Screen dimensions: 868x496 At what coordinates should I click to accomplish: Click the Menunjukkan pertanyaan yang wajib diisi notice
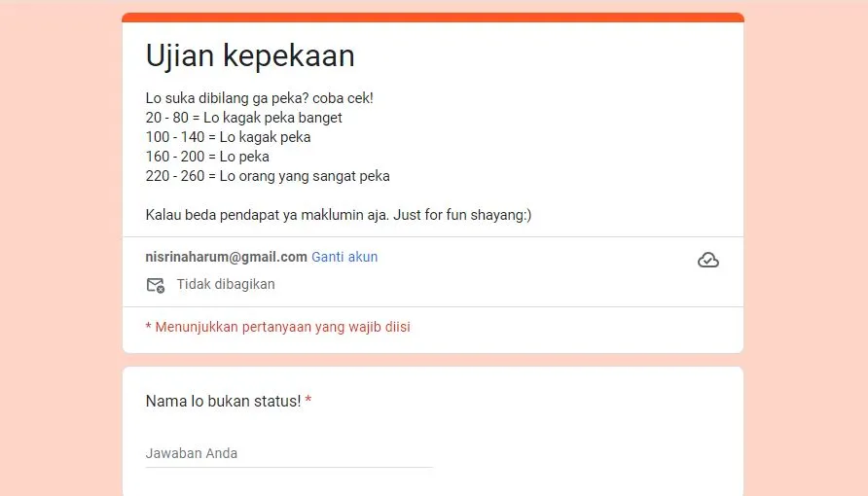(x=278, y=327)
